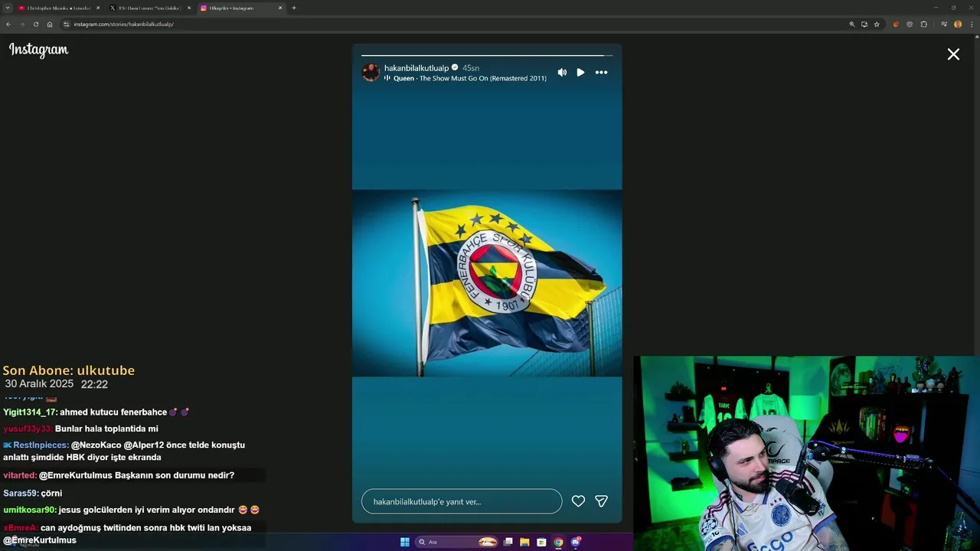Open the browser home page
This screenshot has width=980, height=551.
[50, 24]
